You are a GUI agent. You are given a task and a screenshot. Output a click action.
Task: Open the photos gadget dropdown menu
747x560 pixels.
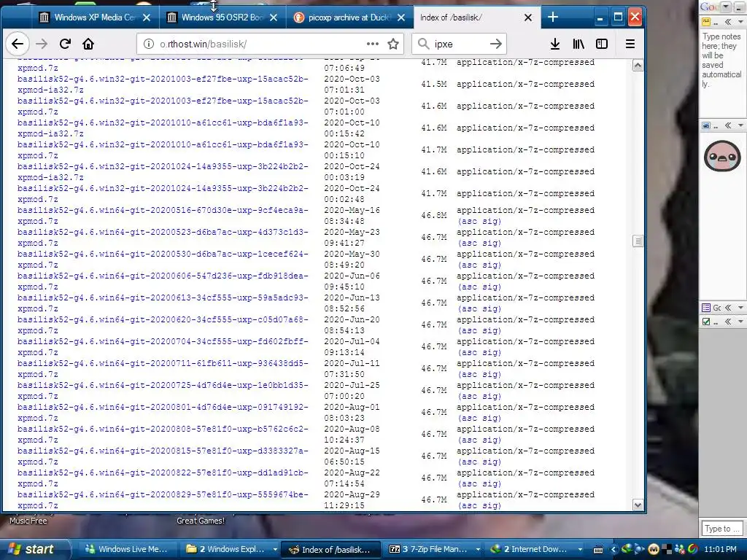(x=740, y=125)
